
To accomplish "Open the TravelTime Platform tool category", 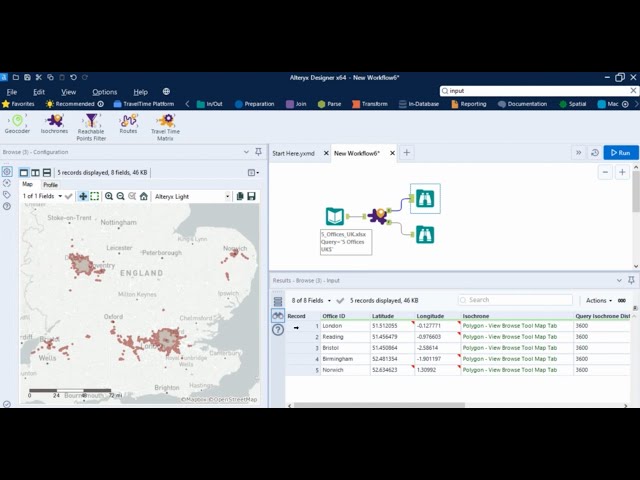I will click(144, 104).
